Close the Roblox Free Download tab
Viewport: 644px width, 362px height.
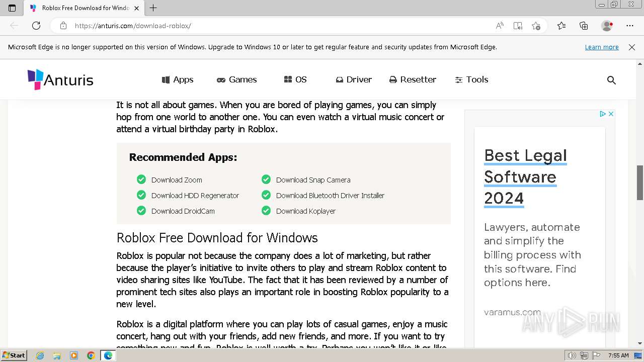click(x=136, y=8)
